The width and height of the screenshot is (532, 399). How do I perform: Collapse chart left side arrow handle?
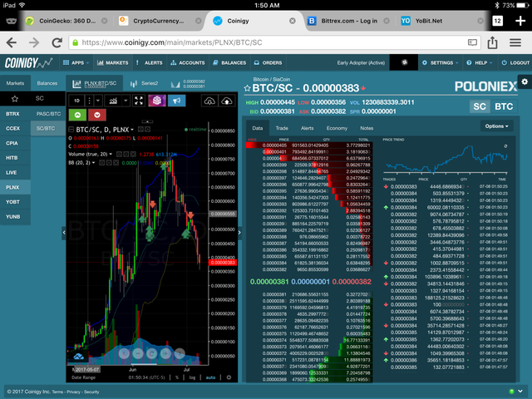tap(64, 233)
